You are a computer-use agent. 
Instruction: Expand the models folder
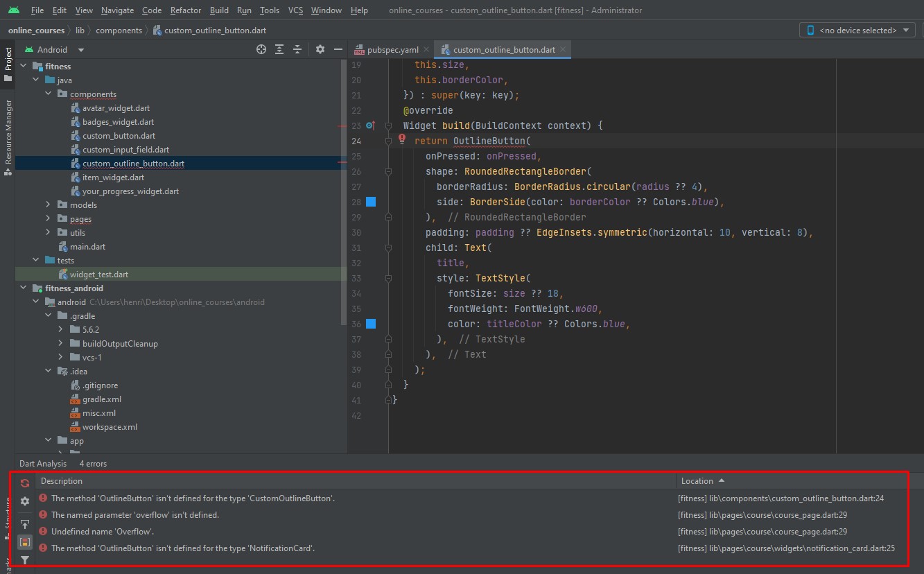coord(48,205)
